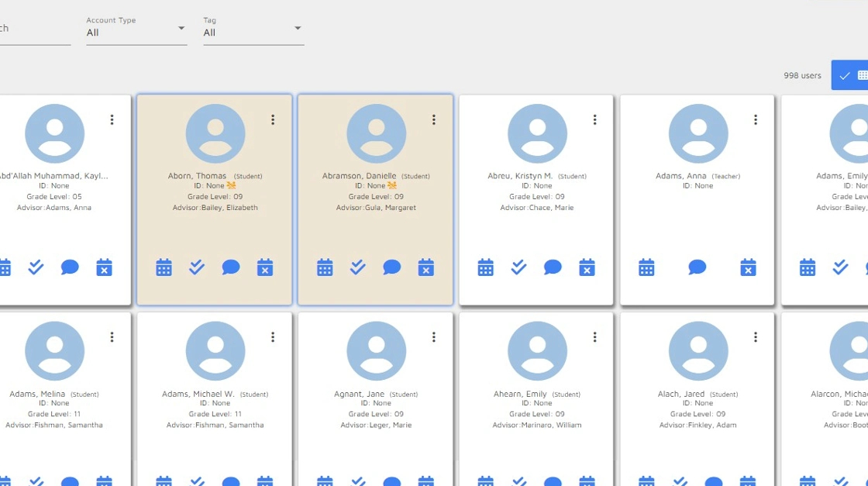This screenshot has height=486, width=868.
Task: Click double-check icon for Abramson, Danielle
Action: click(x=357, y=267)
